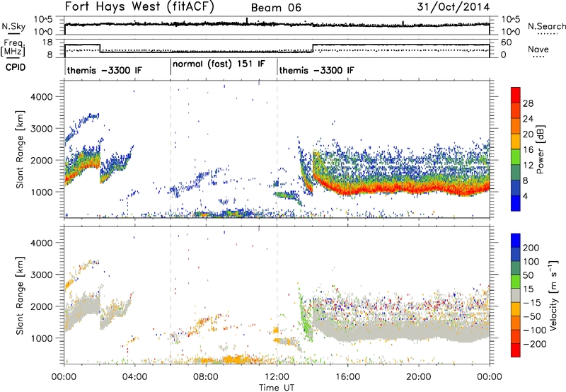Click the '16' tick on Power scale
Viewport: 566px width, 392px height.
tap(528, 149)
